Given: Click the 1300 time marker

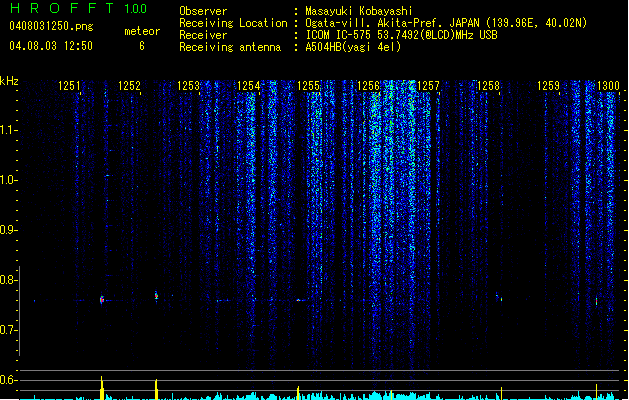Looking at the screenshot, I should pos(608,85).
